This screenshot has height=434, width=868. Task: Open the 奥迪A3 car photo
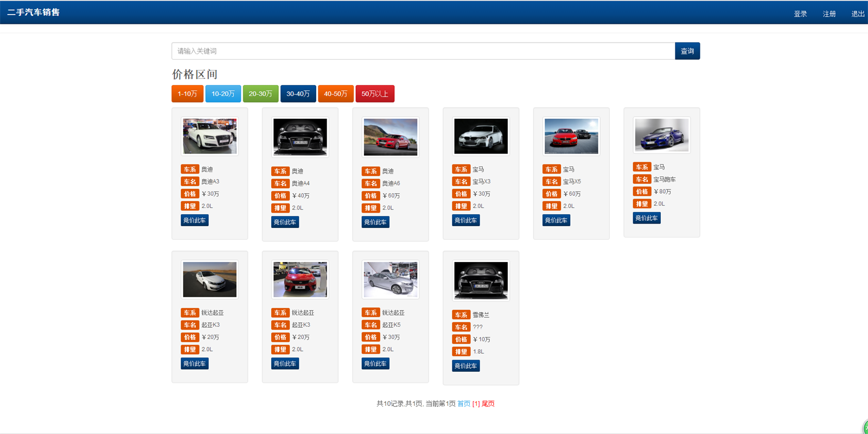pyautogui.click(x=210, y=136)
